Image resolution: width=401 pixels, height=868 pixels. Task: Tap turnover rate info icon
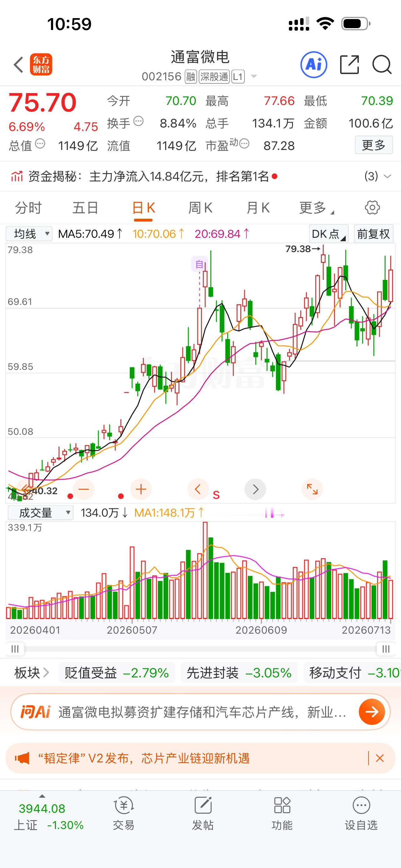point(138,121)
